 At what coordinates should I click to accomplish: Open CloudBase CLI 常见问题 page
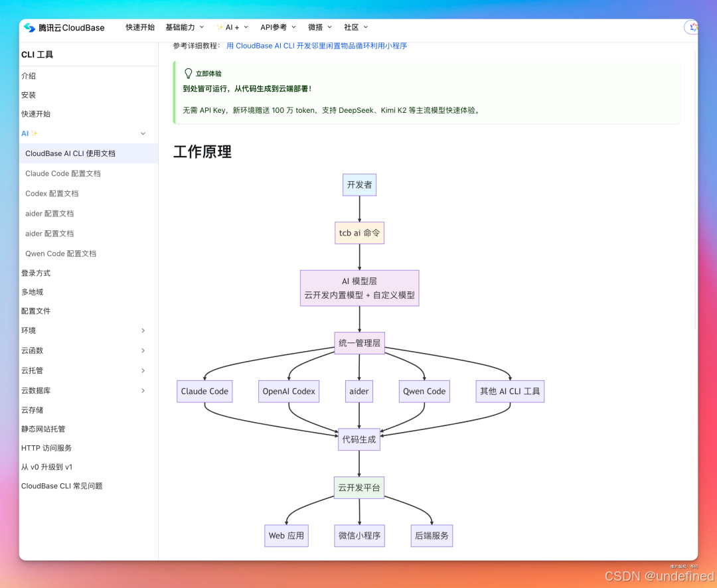[x=62, y=486]
